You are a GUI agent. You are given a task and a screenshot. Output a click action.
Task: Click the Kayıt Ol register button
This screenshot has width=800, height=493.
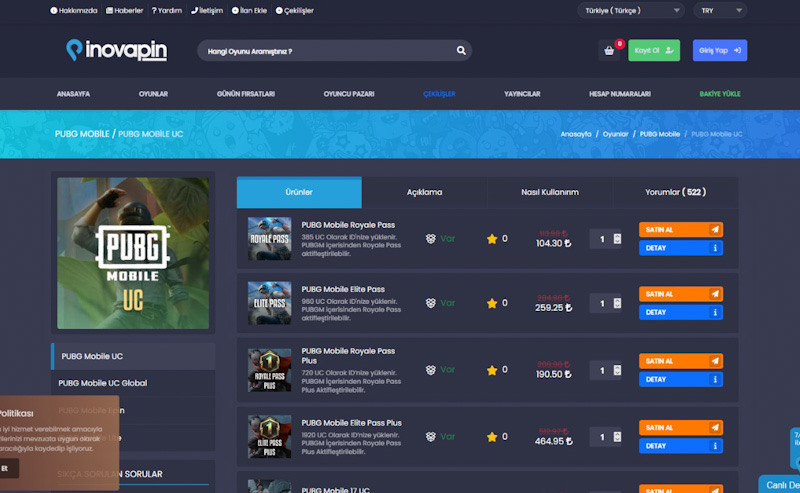coord(654,51)
